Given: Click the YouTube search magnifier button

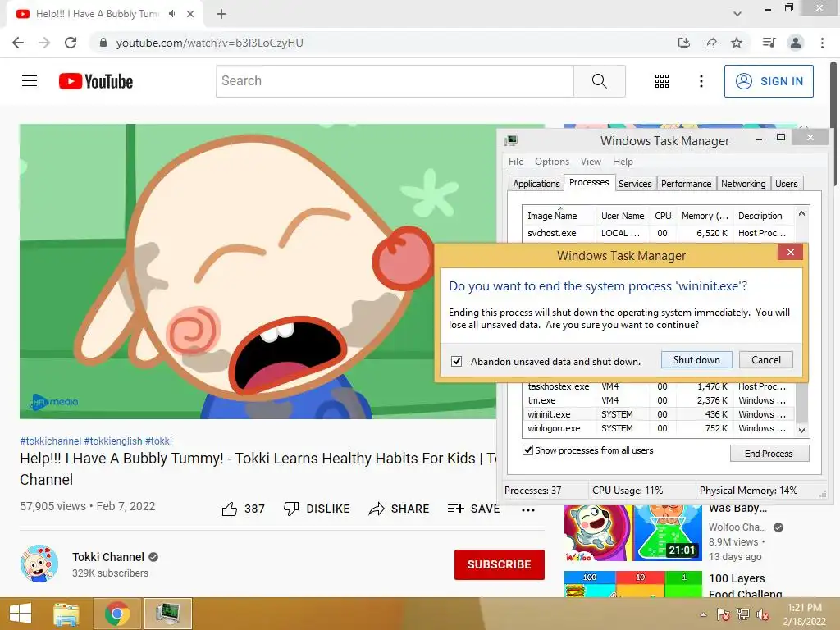Looking at the screenshot, I should pos(600,81).
